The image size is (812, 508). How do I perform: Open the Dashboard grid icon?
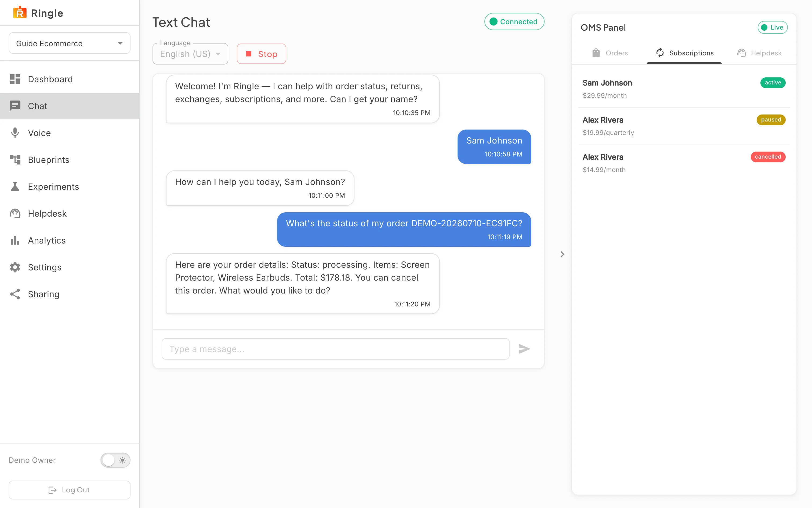15,79
